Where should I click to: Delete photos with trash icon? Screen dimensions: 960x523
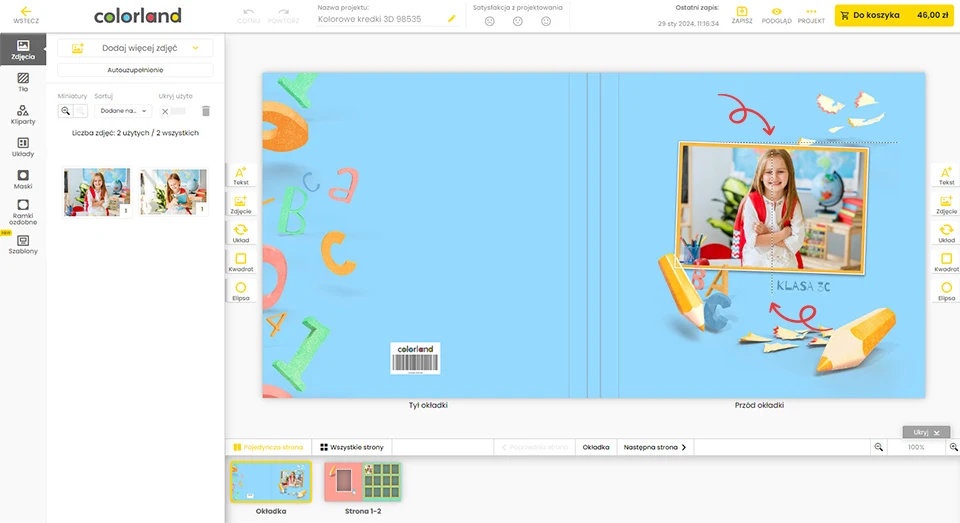click(x=206, y=111)
